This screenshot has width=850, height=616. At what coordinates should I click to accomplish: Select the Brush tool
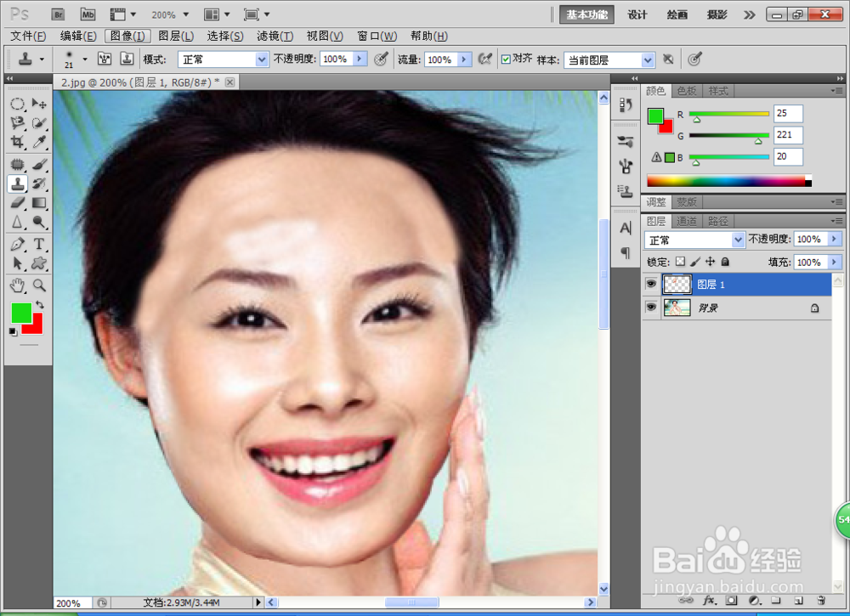click(x=39, y=164)
